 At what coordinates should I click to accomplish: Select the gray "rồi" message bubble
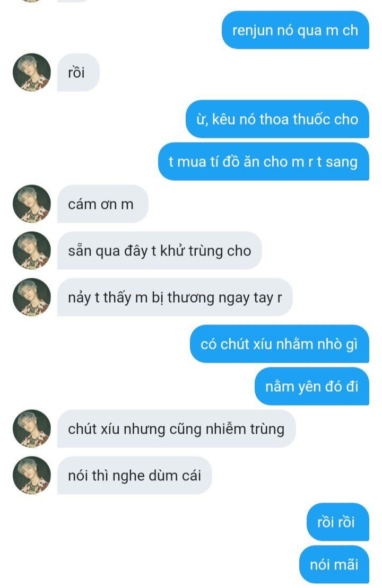pyautogui.click(x=78, y=73)
